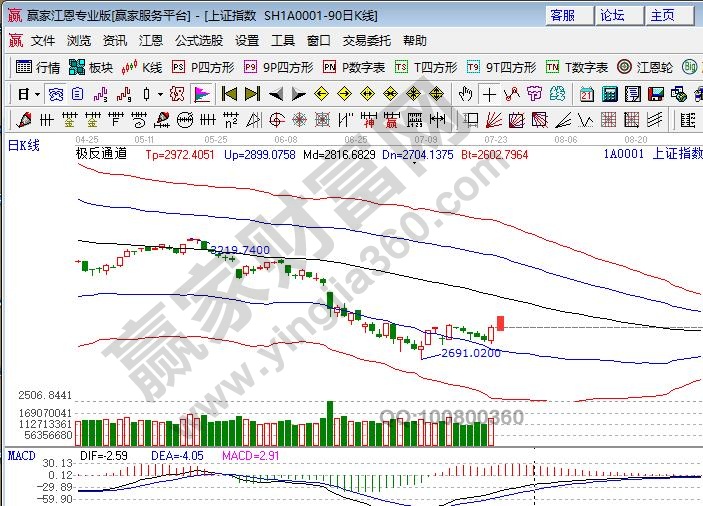Click the 论坛 forum button
The width and height of the screenshot is (703, 506).
pyautogui.click(x=612, y=15)
